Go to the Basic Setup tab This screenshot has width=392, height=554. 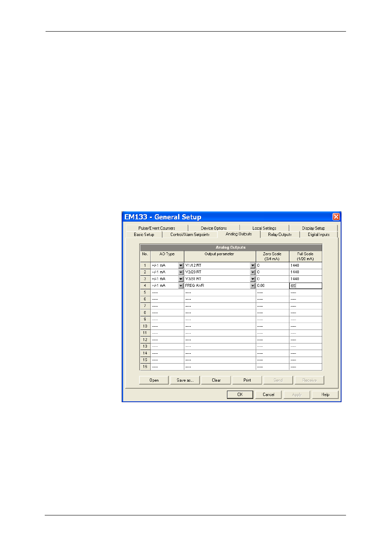point(144,235)
